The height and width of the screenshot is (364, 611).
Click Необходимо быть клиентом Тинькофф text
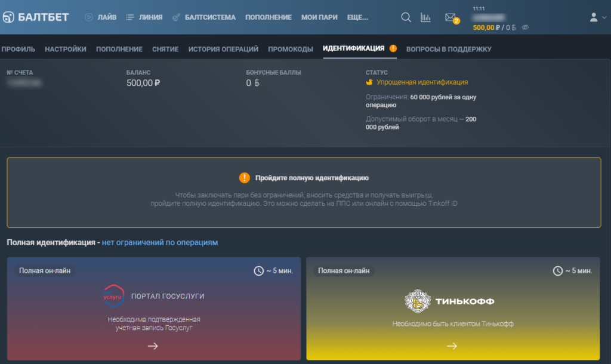(x=453, y=324)
